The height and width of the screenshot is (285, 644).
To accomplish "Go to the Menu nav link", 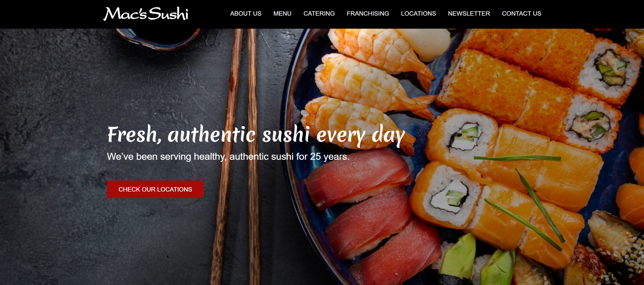I will (282, 14).
